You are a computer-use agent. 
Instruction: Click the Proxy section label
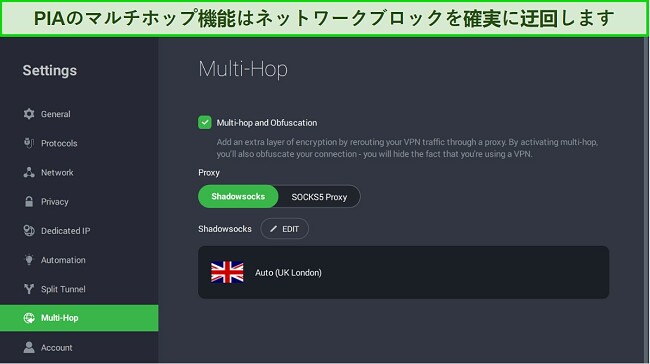coord(209,172)
